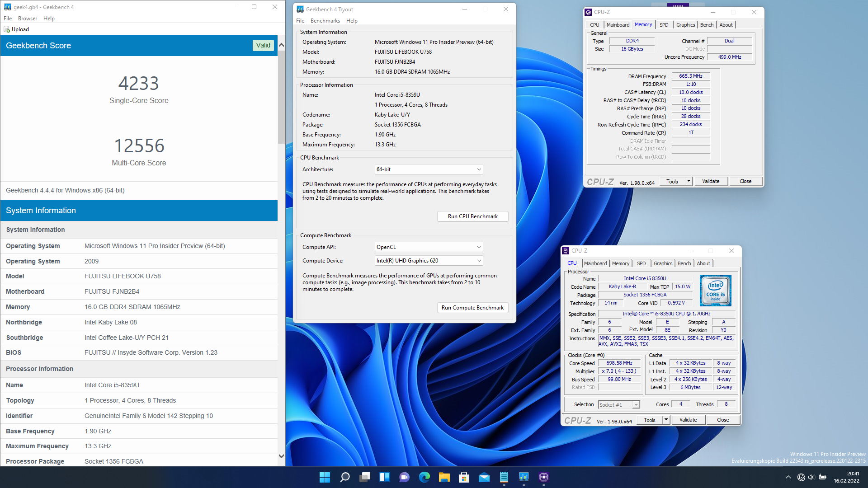
Task: Click Geekbench 4 title bar app icon
Action: pyautogui.click(x=7, y=7)
